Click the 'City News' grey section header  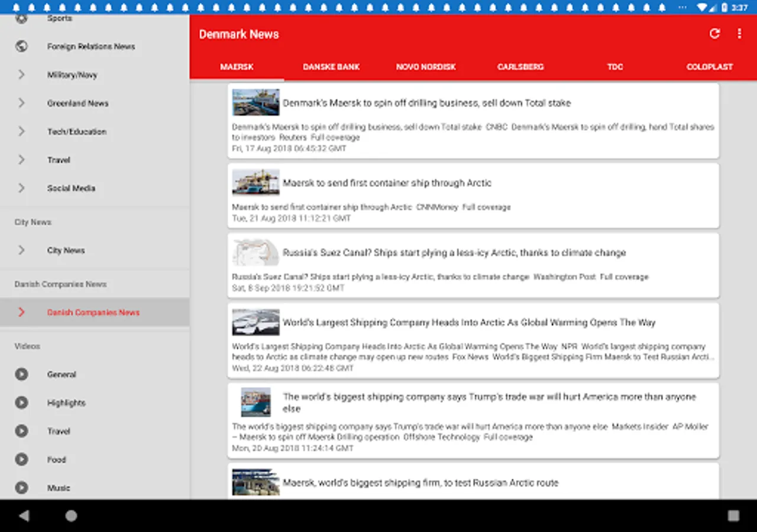(x=33, y=222)
